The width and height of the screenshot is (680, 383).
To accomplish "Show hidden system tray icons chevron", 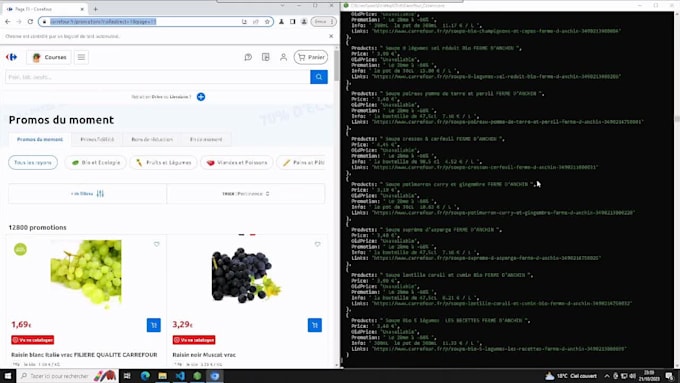I will 607,376.
